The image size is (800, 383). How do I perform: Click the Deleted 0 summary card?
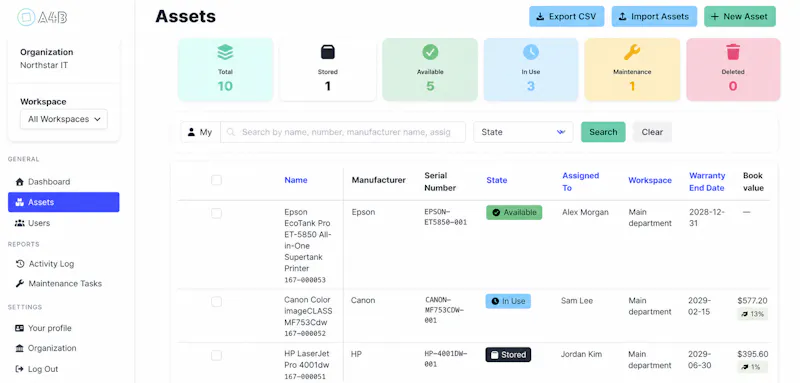pyautogui.click(x=733, y=69)
